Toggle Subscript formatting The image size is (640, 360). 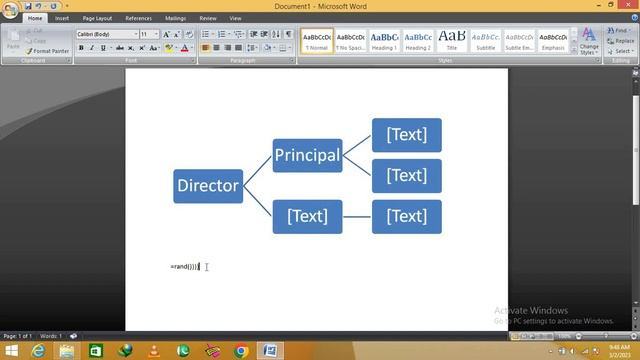(x=131, y=48)
